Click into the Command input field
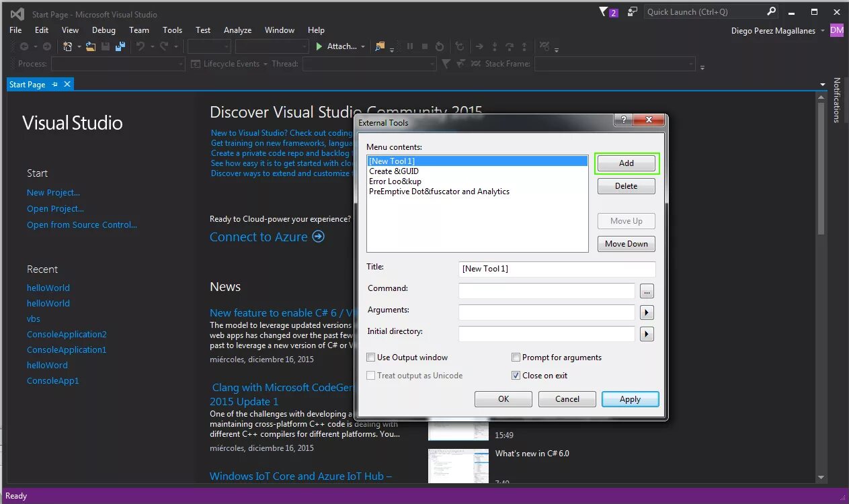Image resolution: width=849 pixels, height=504 pixels. [x=547, y=291]
